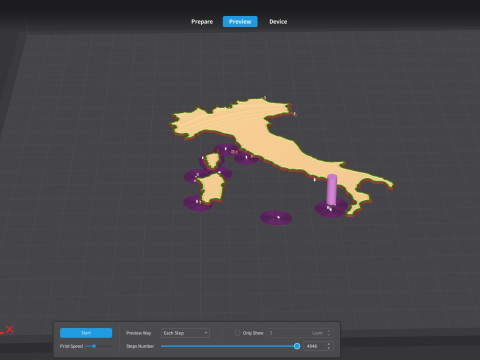Enable the Only Show checkbox

(x=238, y=333)
